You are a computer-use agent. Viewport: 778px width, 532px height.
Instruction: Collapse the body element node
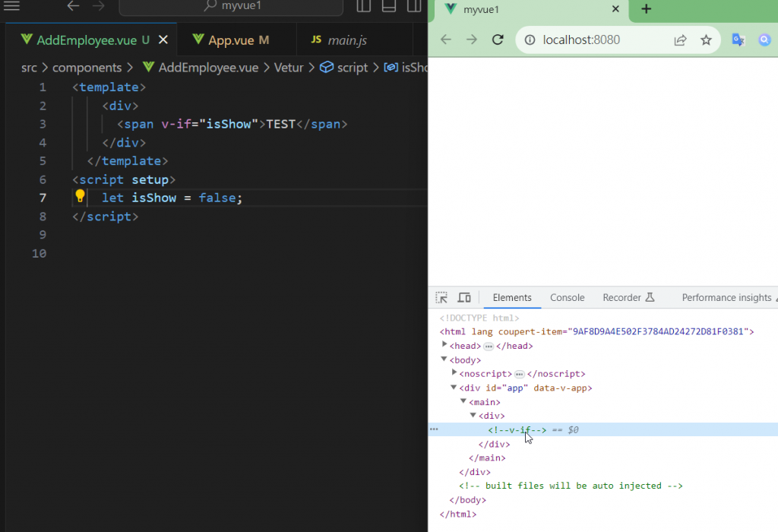pos(444,358)
